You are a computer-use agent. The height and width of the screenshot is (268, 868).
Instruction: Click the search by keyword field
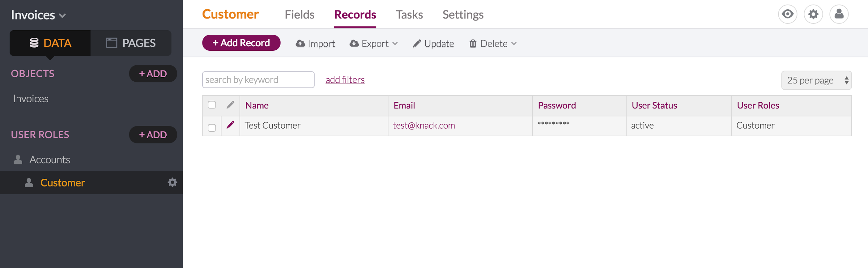coord(258,80)
